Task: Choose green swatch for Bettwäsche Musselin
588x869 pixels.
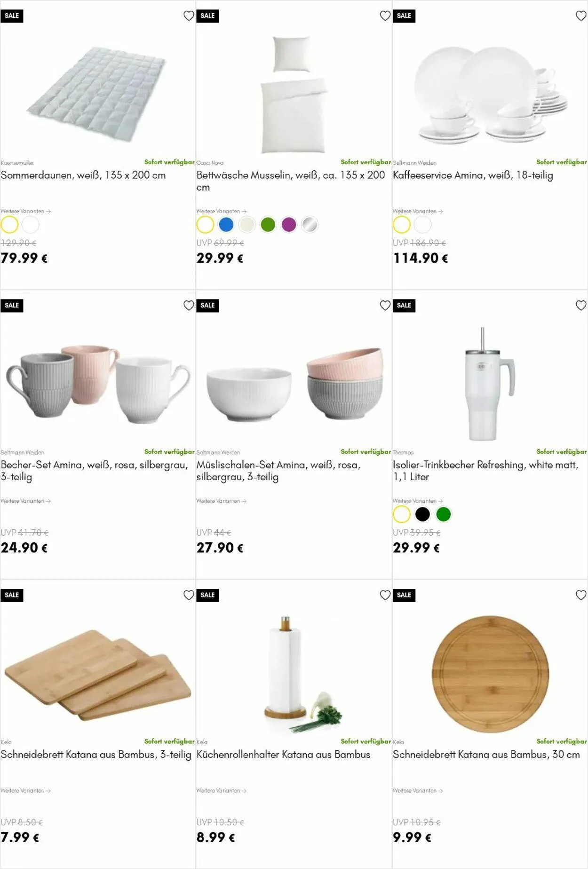Action: click(268, 225)
